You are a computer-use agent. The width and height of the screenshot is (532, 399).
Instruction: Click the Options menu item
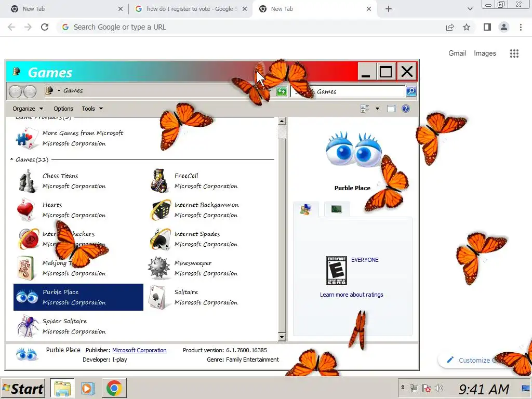pyautogui.click(x=63, y=109)
